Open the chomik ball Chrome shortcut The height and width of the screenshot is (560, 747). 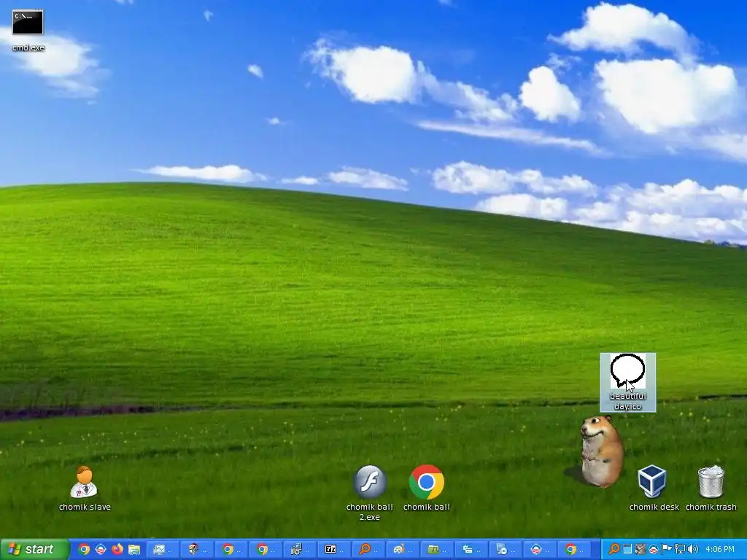pos(426,488)
